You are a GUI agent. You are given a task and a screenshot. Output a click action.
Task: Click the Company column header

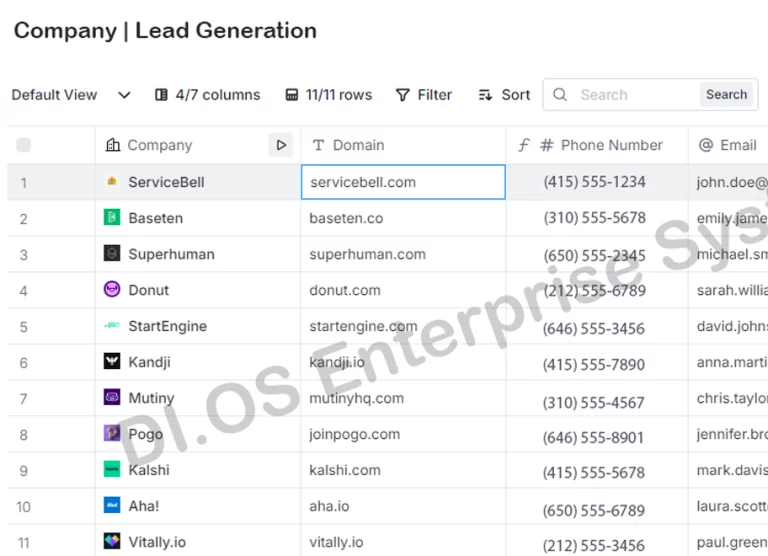point(198,145)
